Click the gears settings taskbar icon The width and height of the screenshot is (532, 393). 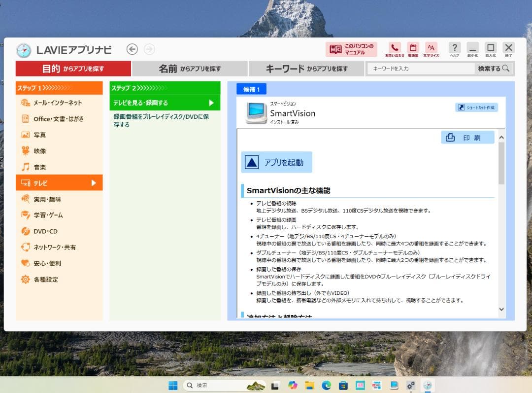410,385
